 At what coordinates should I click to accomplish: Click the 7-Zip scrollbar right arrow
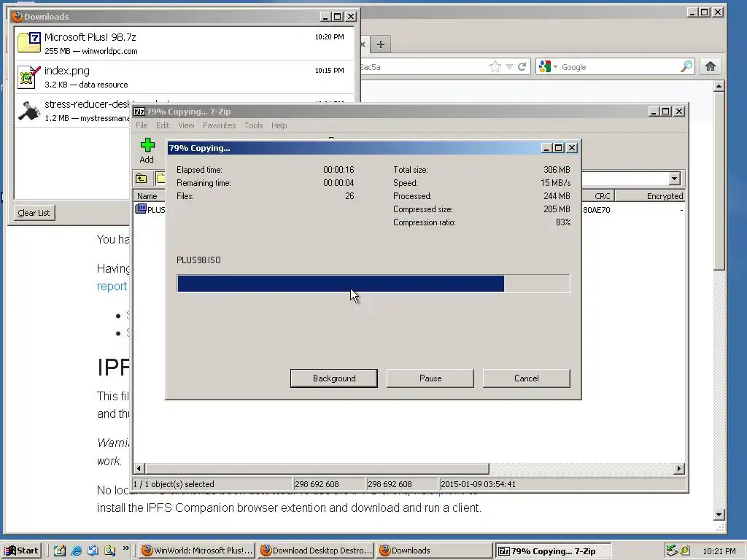[679, 469]
